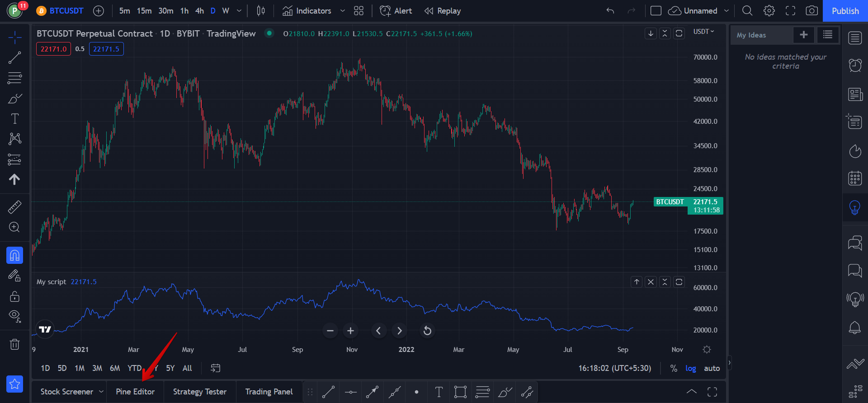Toggle stay in drawing mode
Screen dimensions: 868x403
(15, 276)
